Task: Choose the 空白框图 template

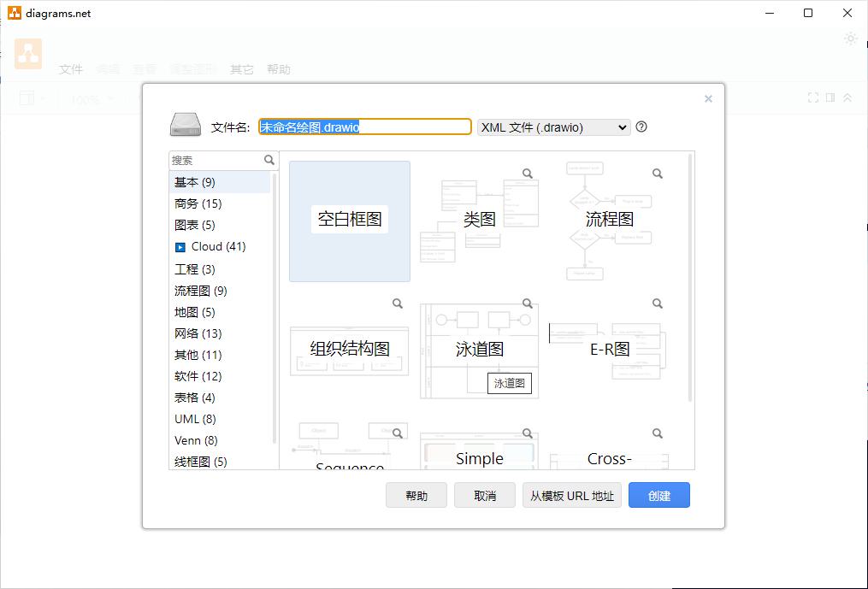Action: pyautogui.click(x=349, y=221)
